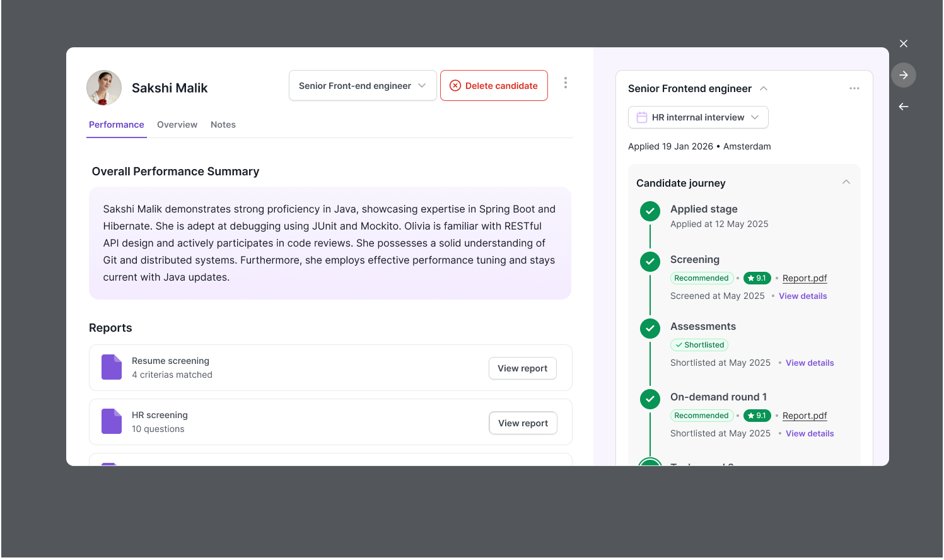The image size is (944, 560).
Task: Click the Recommended badge under Screening
Action: [701, 278]
